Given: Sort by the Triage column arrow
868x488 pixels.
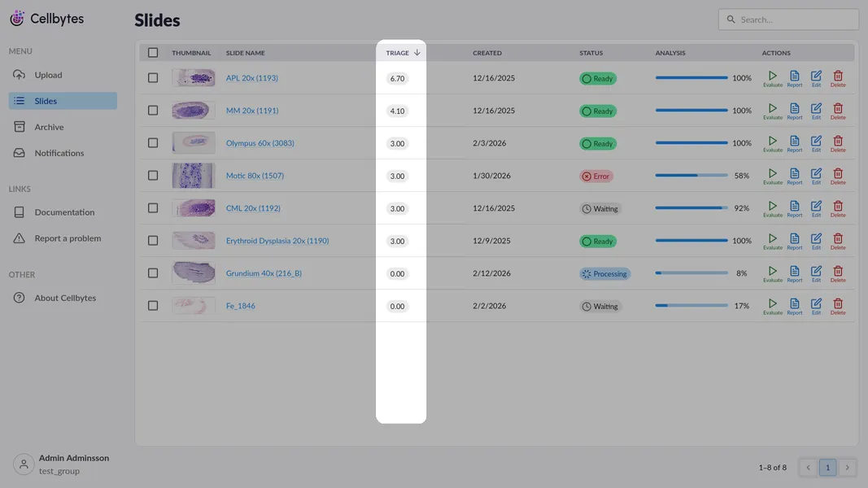Looking at the screenshot, I should pyautogui.click(x=417, y=53).
